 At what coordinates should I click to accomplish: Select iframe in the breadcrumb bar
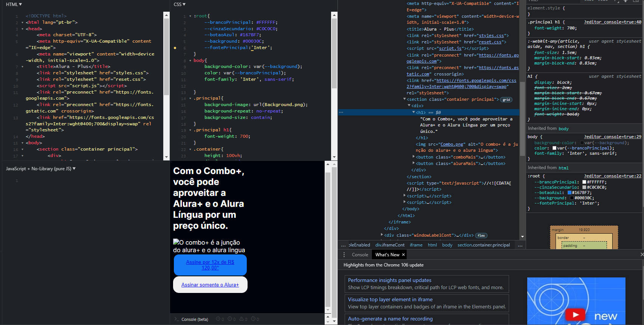coord(416,245)
